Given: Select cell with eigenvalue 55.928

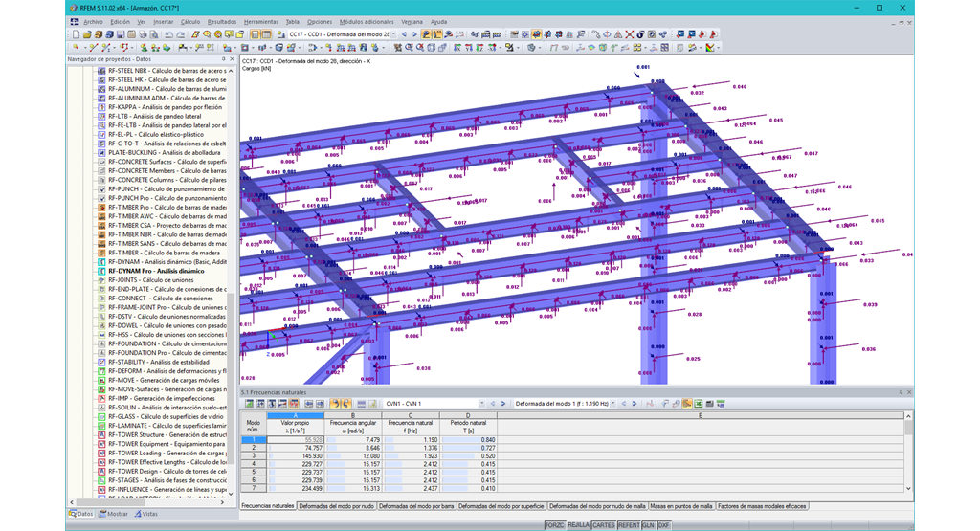Looking at the screenshot, I should (x=295, y=440).
